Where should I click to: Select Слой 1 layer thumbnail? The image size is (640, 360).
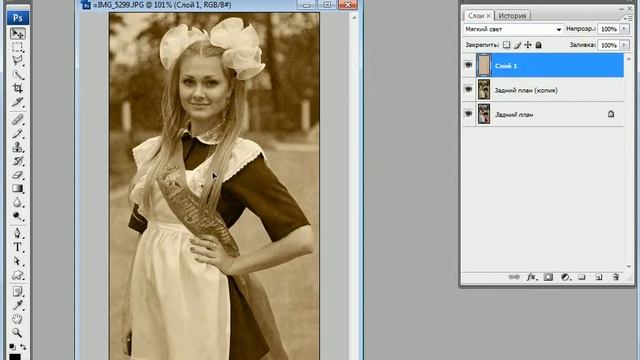click(x=484, y=65)
